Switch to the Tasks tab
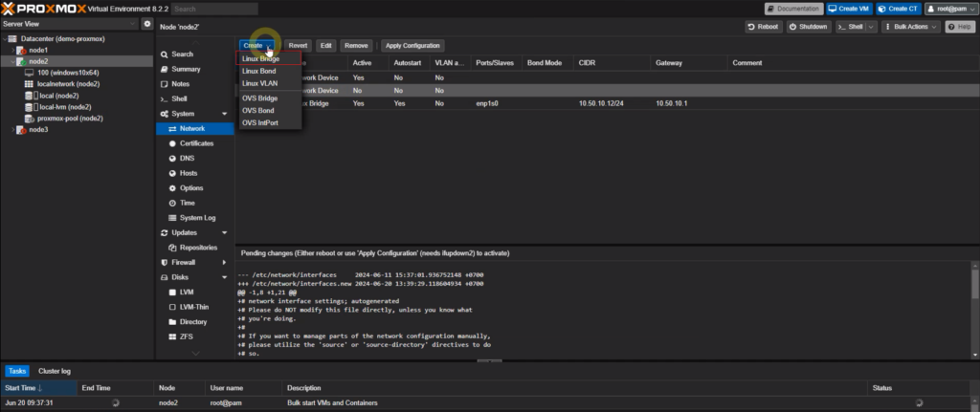This screenshot has height=412, width=980. coord(17,371)
